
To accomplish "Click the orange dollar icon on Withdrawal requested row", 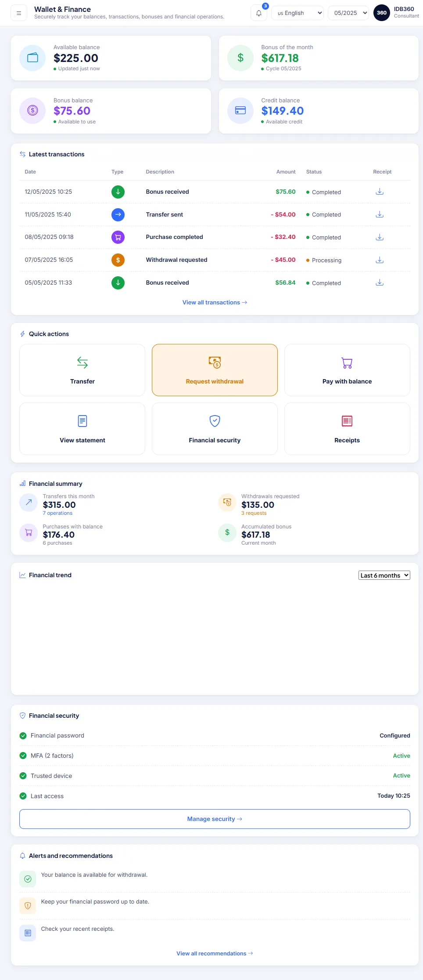I will [118, 260].
